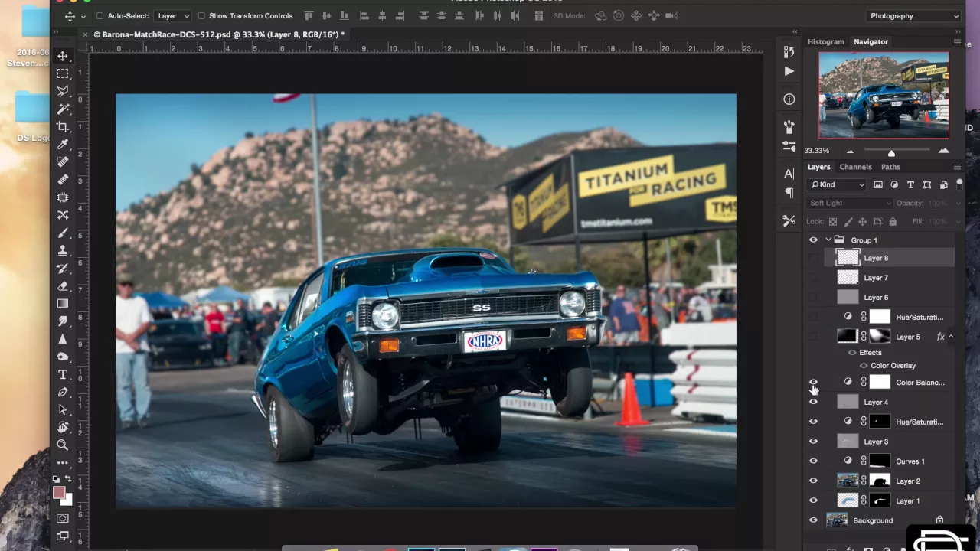Open the Actions panel play icon
This screenshot has height=551, width=980.
(x=789, y=71)
